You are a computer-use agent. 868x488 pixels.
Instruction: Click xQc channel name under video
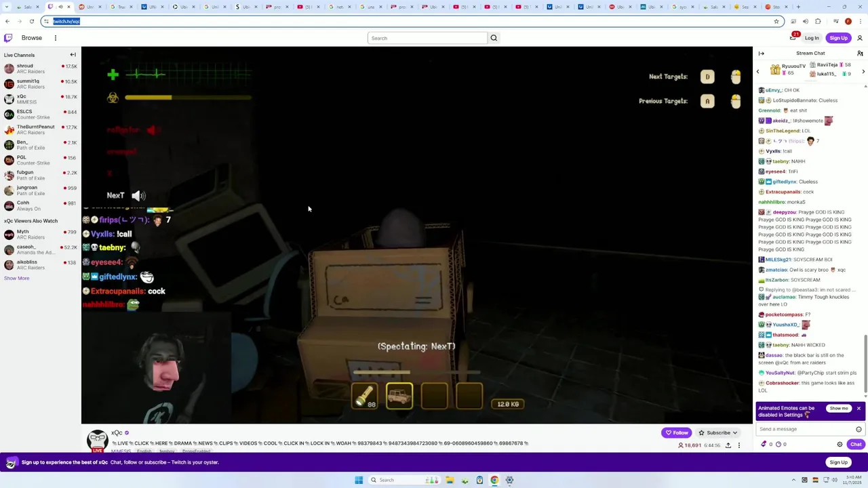point(117,432)
